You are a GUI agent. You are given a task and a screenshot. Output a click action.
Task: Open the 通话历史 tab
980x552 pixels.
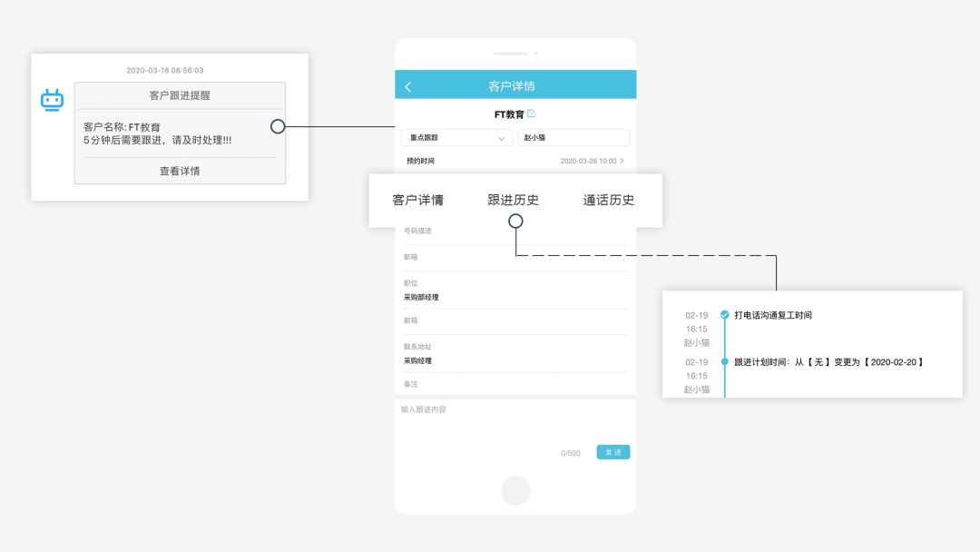pyautogui.click(x=608, y=201)
